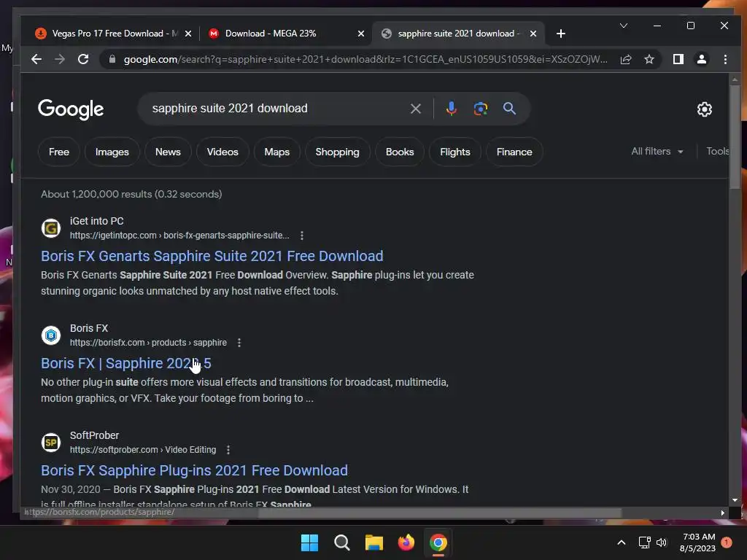This screenshot has width=747, height=560.
Task: Bookmark this tab with star icon
Action: 649,59
